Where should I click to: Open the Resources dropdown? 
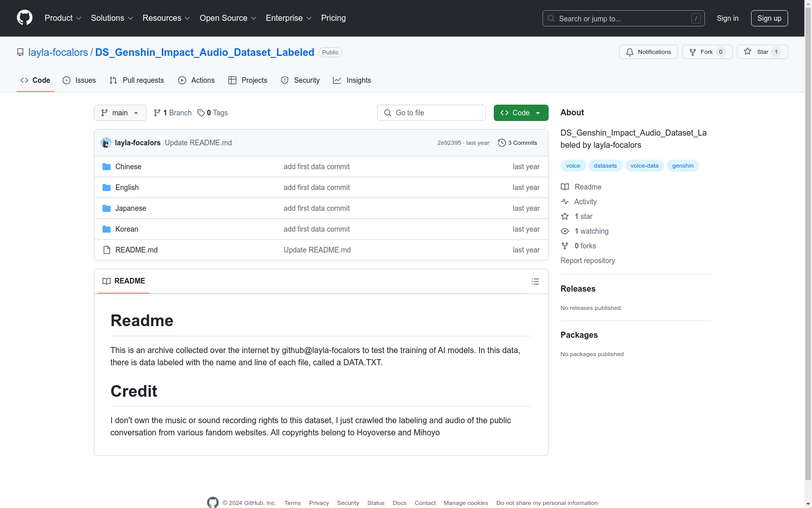(x=166, y=18)
